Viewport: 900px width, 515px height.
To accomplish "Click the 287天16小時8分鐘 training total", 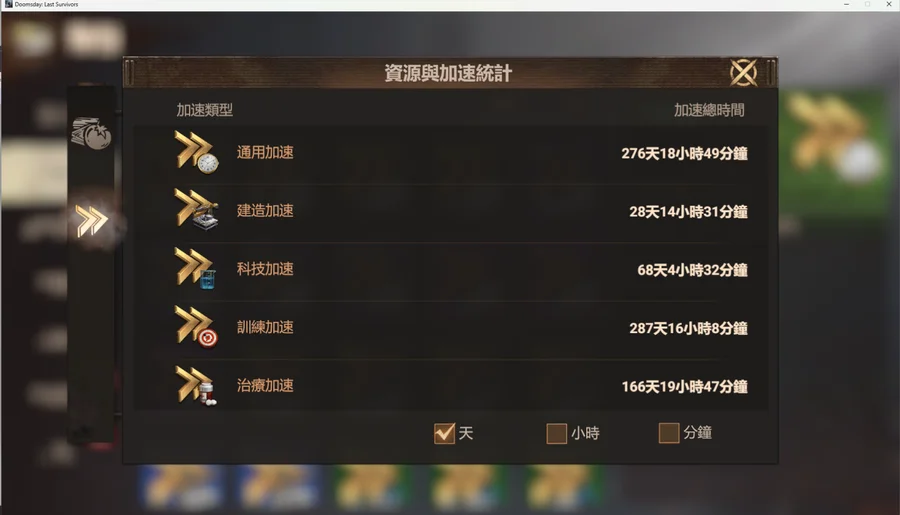I will coord(688,328).
